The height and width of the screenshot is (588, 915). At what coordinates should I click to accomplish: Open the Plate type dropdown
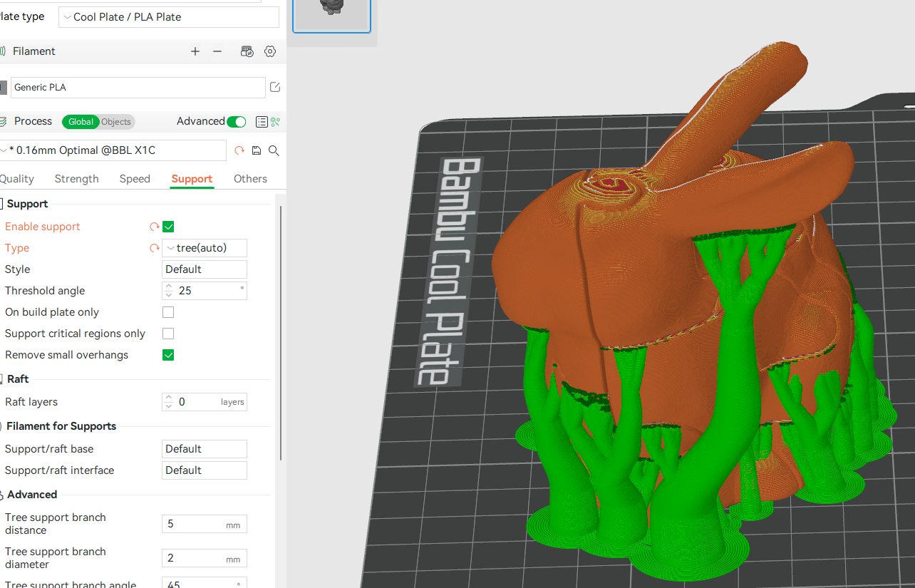[169, 17]
